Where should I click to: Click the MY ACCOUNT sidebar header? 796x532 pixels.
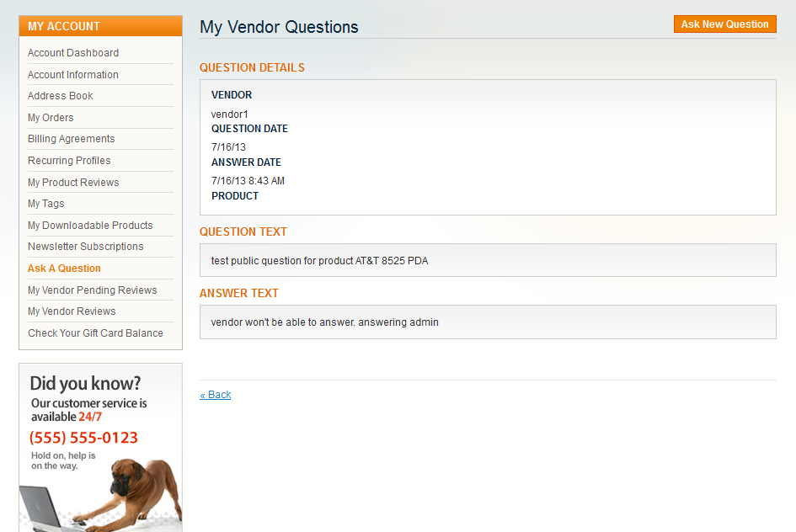coord(100,26)
